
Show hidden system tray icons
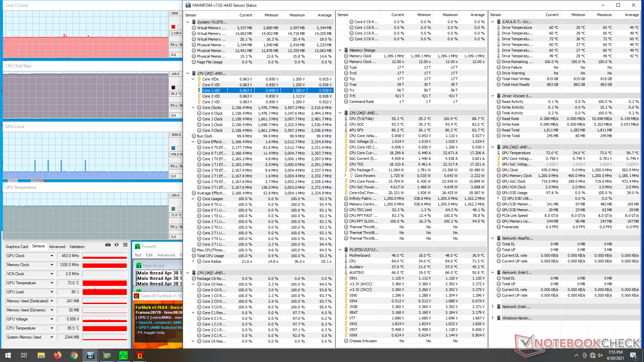(576, 355)
